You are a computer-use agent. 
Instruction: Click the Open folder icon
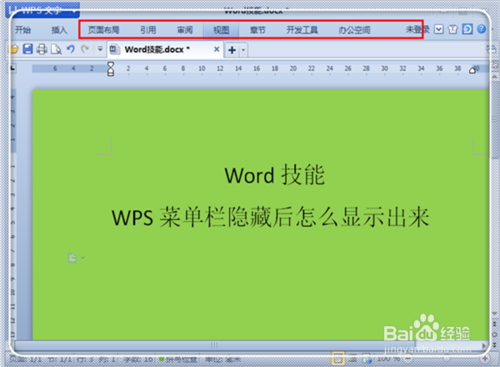pos(13,49)
